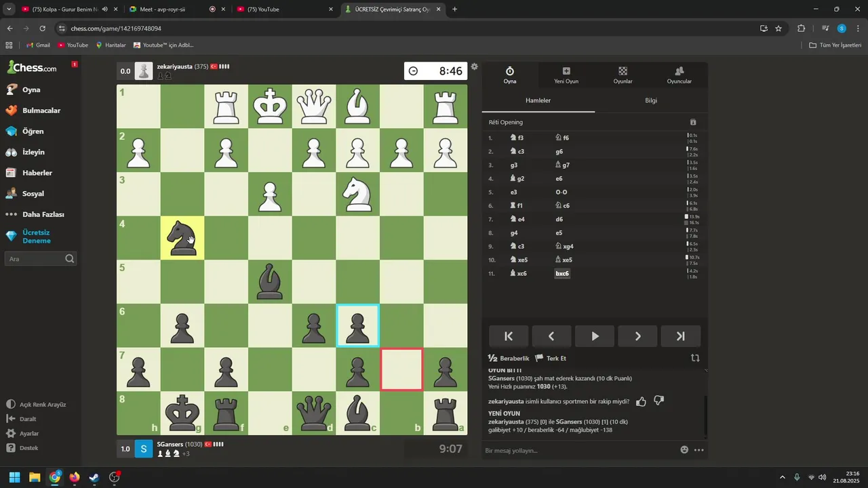Go back one move
The width and height of the screenshot is (868, 488).
551,336
